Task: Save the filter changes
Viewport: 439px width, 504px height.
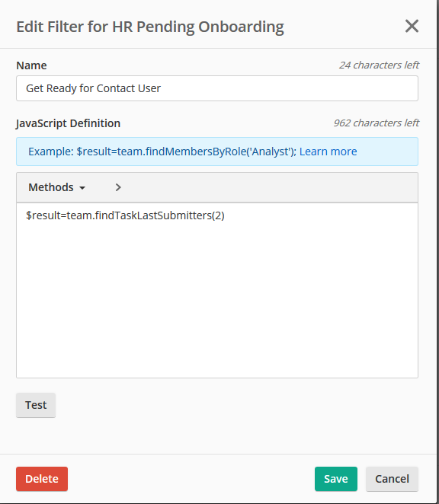Action: (x=336, y=479)
